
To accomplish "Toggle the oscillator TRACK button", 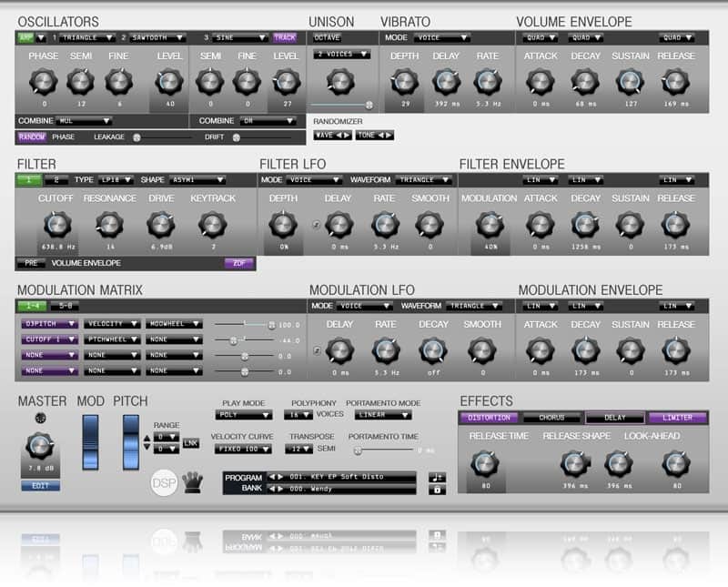I will tap(285, 37).
